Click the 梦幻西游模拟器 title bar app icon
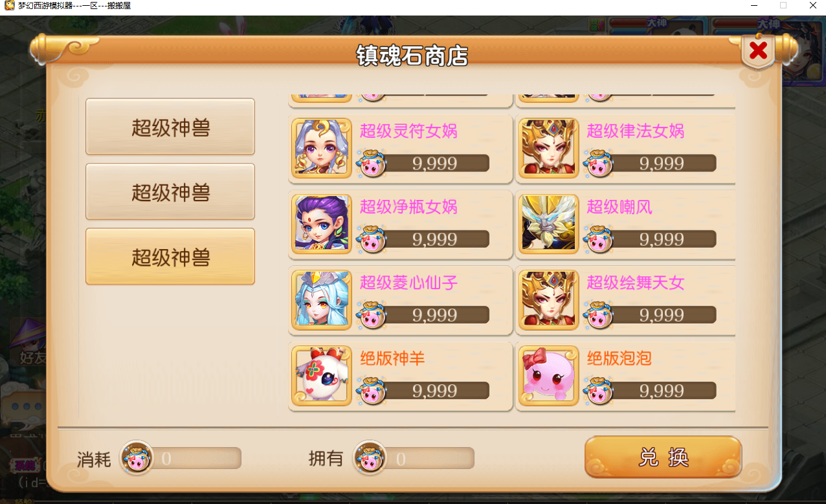Image resolution: width=826 pixels, height=504 pixels. click(9, 5)
